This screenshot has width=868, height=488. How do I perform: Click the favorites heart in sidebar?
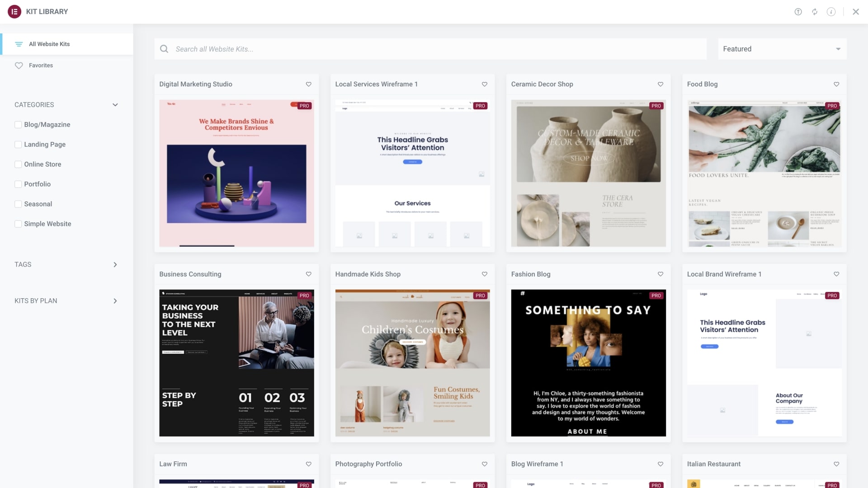[x=19, y=66]
